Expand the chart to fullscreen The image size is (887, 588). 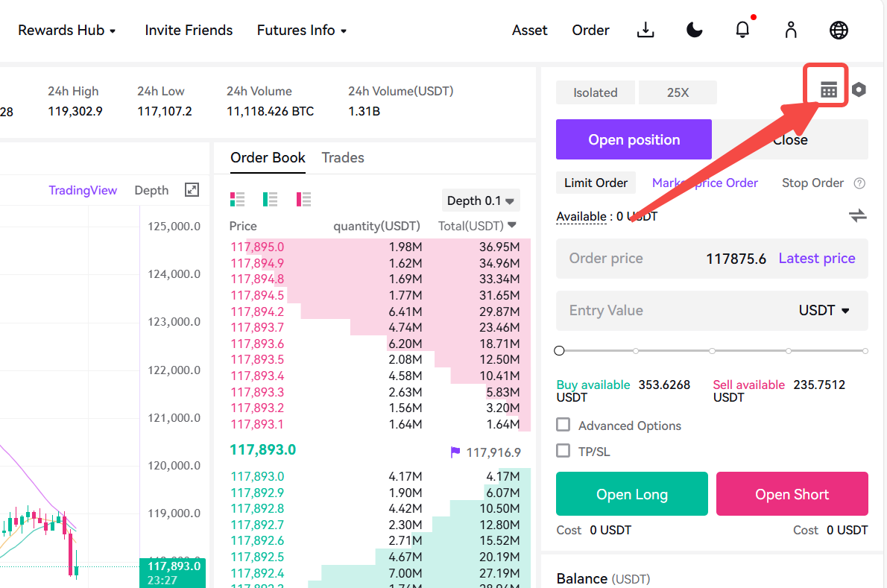[192, 190]
